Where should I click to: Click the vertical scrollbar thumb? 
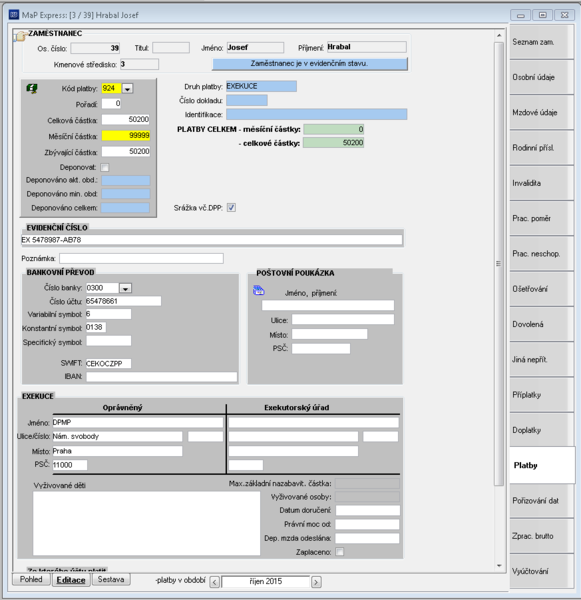(x=498, y=263)
